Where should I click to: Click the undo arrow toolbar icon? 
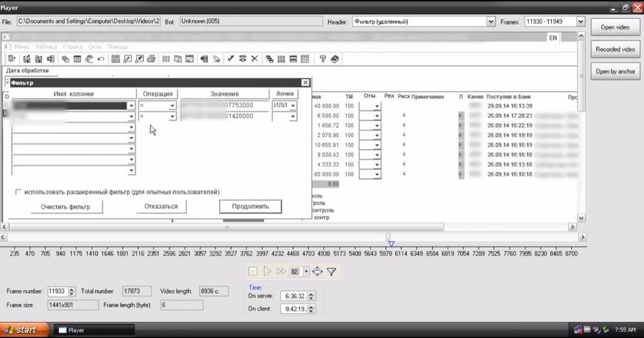coord(100,58)
